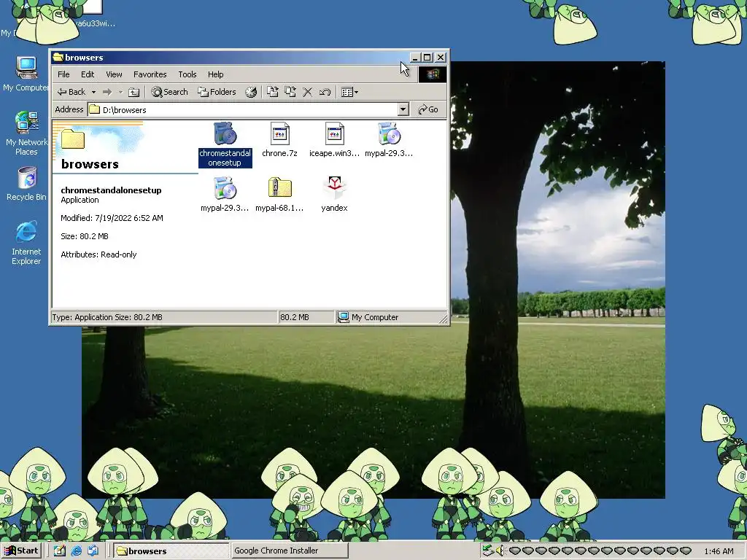Open the History pane icon
Screen dimensions: 747x560
(x=251, y=92)
